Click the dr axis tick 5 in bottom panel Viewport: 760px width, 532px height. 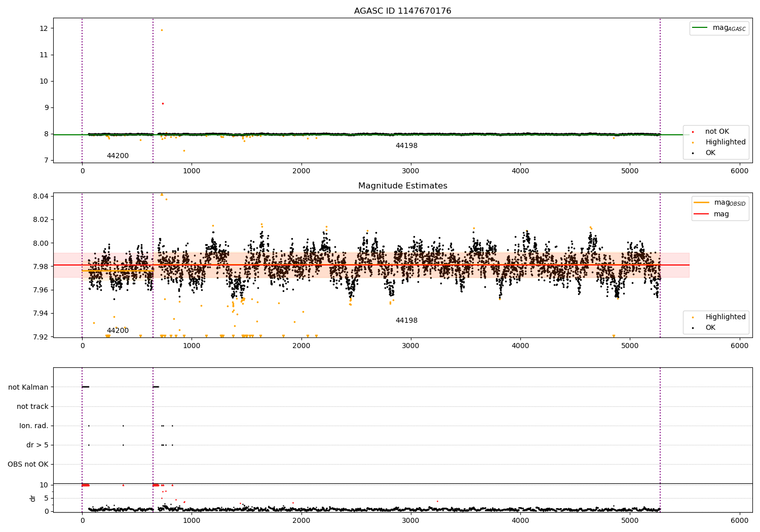coord(46,498)
